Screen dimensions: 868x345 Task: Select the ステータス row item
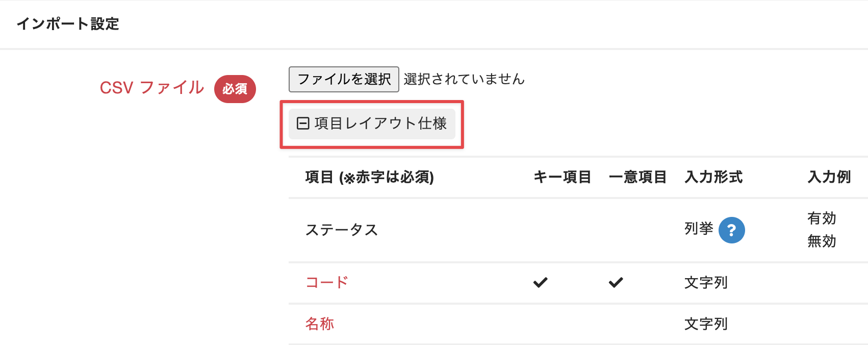tap(341, 230)
